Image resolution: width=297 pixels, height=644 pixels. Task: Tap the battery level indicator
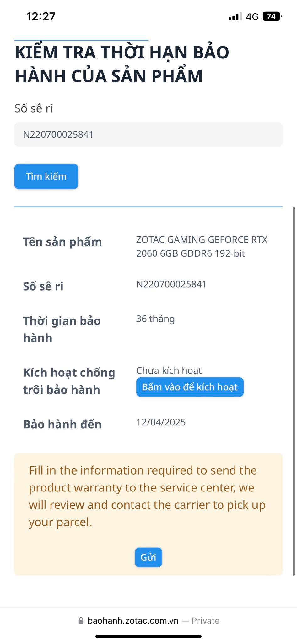point(272,16)
